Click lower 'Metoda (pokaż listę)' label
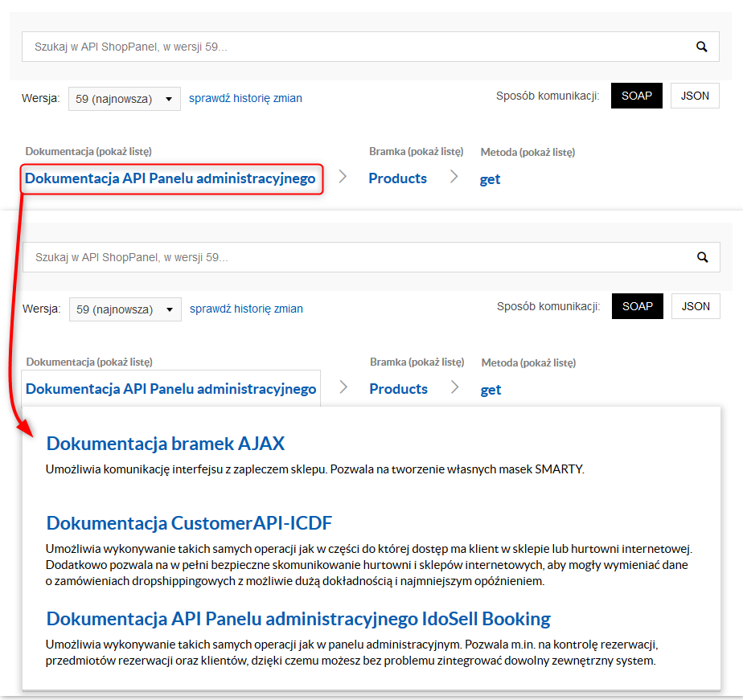This screenshot has height=700, width=743. [529, 362]
